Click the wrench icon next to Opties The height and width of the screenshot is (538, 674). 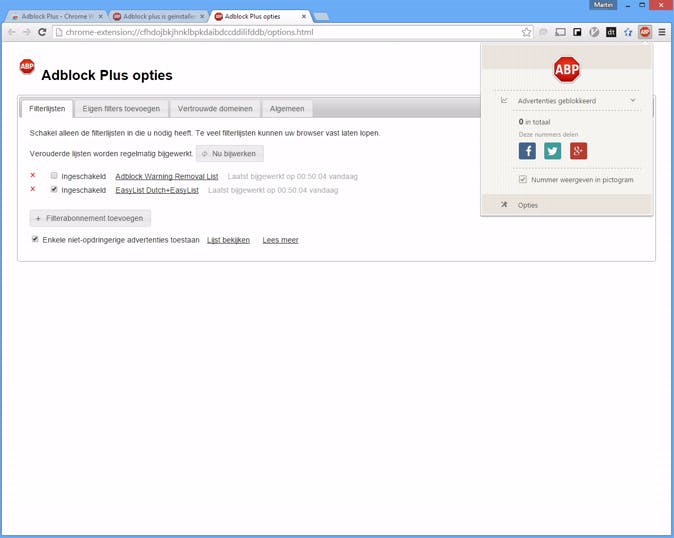pyautogui.click(x=504, y=205)
